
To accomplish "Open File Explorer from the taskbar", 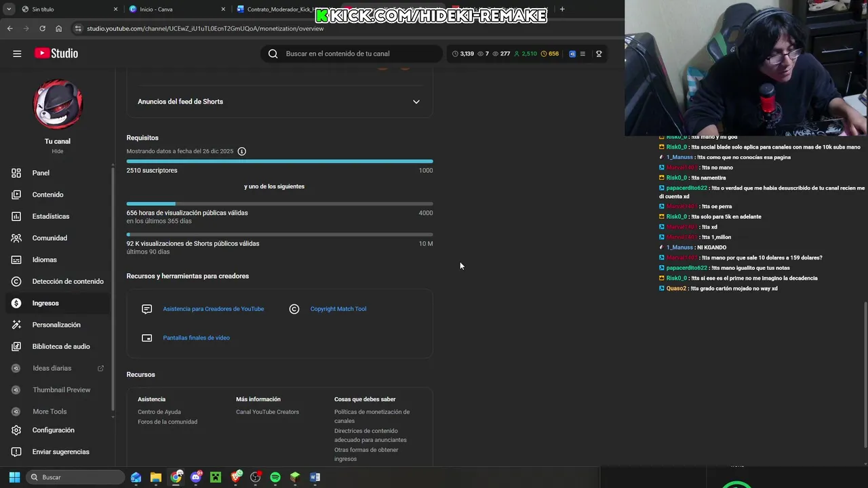I will [x=156, y=477].
